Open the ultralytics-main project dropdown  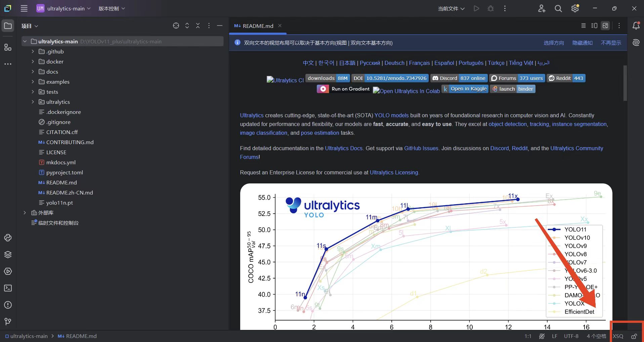pos(63,8)
